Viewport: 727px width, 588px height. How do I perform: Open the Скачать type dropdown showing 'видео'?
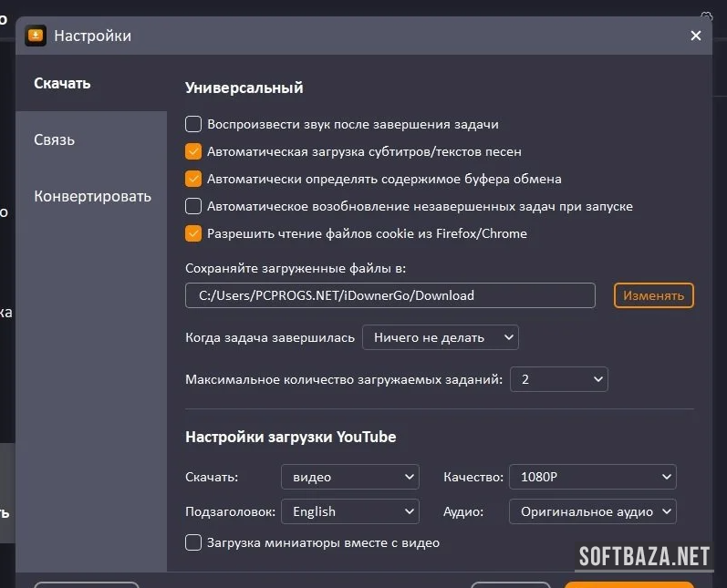(x=349, y=477)
